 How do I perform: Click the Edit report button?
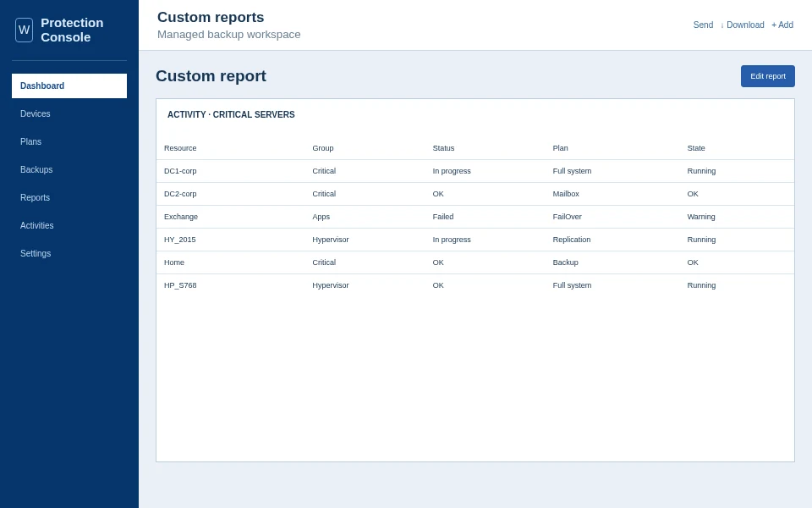[x=767, y=76]
